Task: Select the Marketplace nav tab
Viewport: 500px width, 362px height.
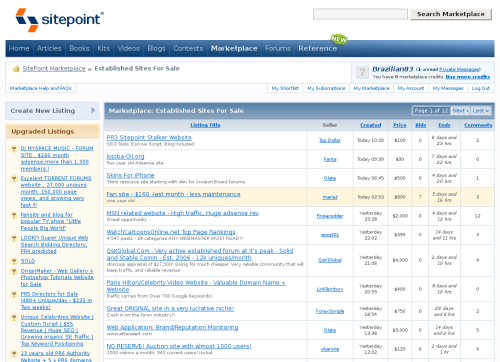Action: pos(234,48)
